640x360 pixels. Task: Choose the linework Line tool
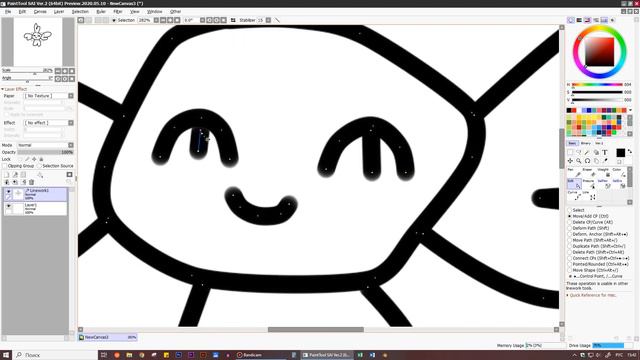pyautogui.click(x=589, y=195)
